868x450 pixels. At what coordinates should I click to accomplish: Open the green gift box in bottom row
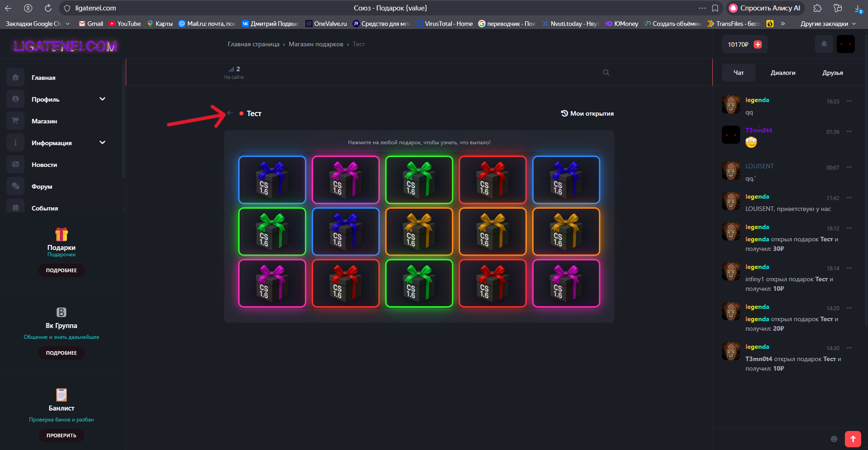pyautogui.click(x=419, y=283)
